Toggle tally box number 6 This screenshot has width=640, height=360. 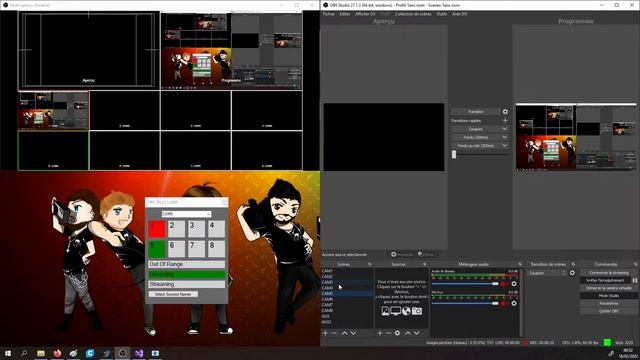click(x=176, y=249)
